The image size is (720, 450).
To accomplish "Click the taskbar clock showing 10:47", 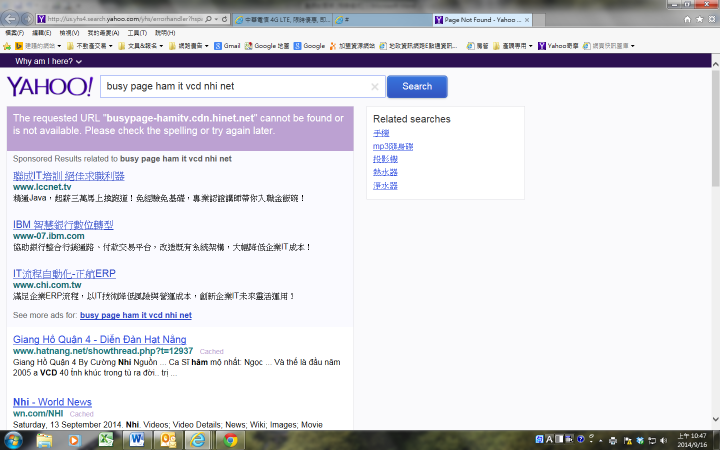I will pyautogui.click(x=692, y=440).
